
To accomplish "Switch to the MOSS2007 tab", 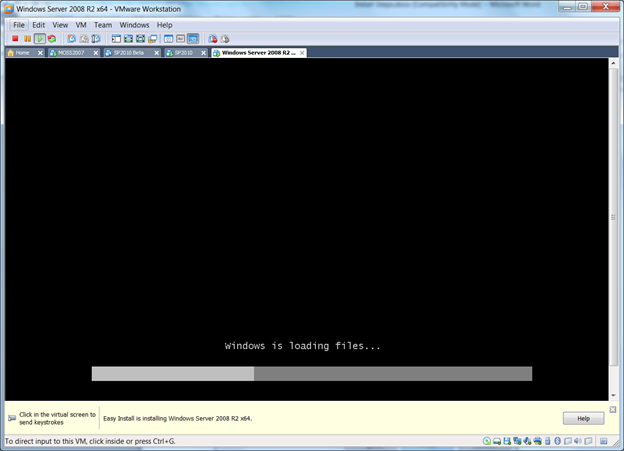I will click(x=71, y=53).
